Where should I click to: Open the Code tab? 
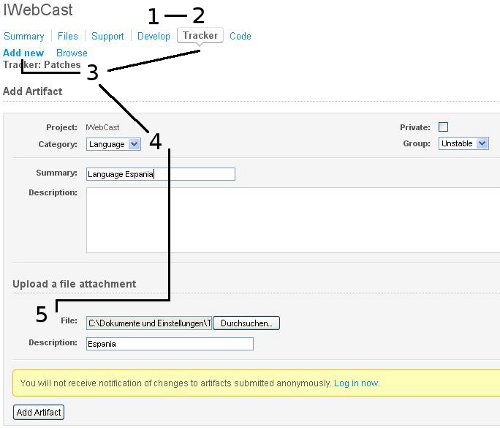tap(240, 36)
